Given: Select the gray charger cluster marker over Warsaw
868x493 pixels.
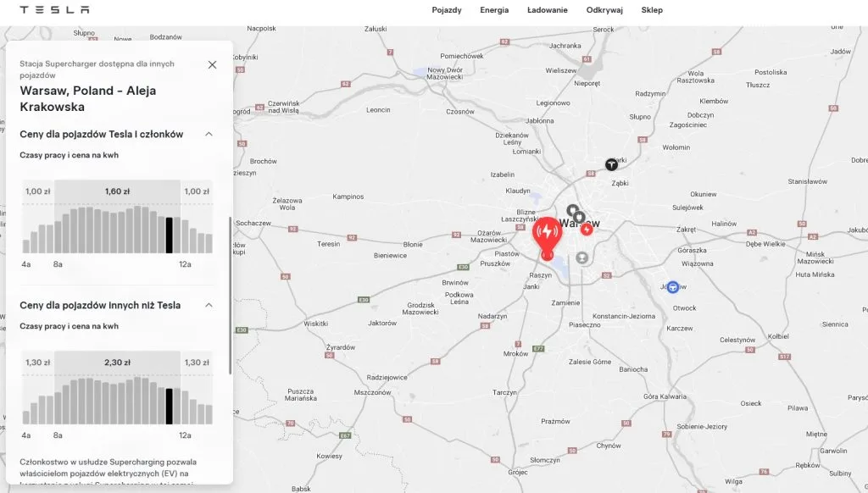Looking at the screenshot, I should (573, 210).
